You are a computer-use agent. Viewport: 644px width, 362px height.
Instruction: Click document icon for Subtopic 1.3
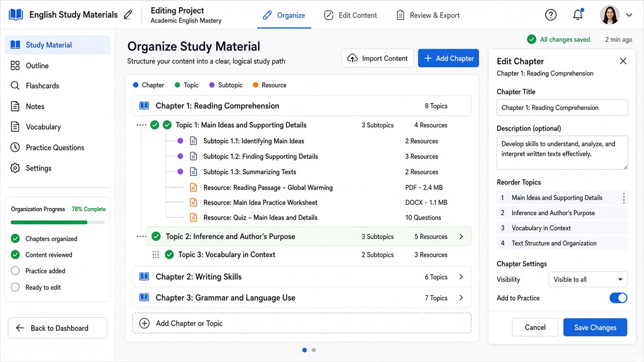coord(193,171)
